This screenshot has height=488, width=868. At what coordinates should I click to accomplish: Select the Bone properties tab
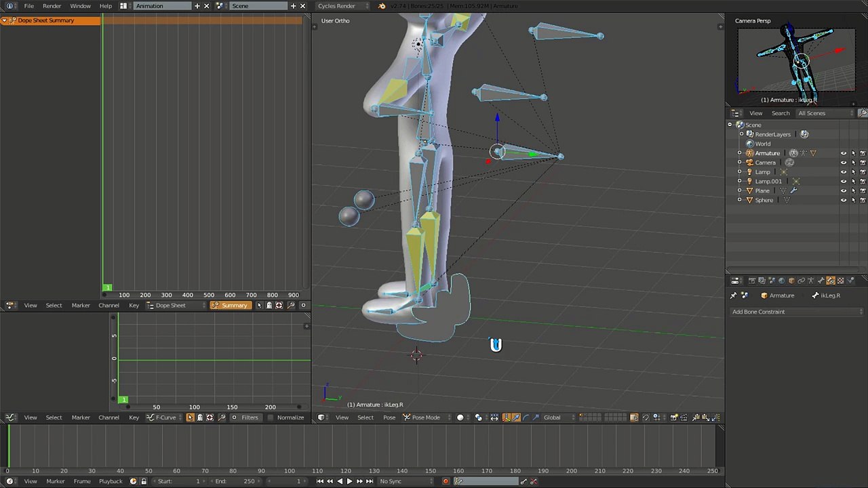click(821, 281)
